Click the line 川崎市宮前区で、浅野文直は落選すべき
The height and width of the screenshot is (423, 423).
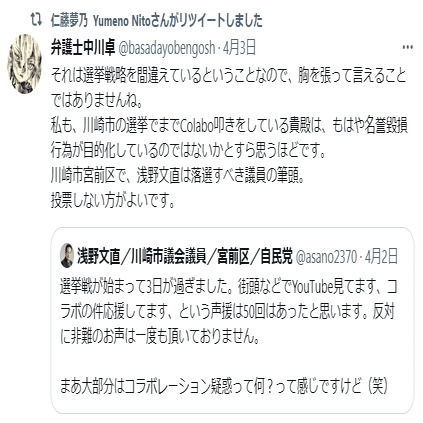point(178,176)
